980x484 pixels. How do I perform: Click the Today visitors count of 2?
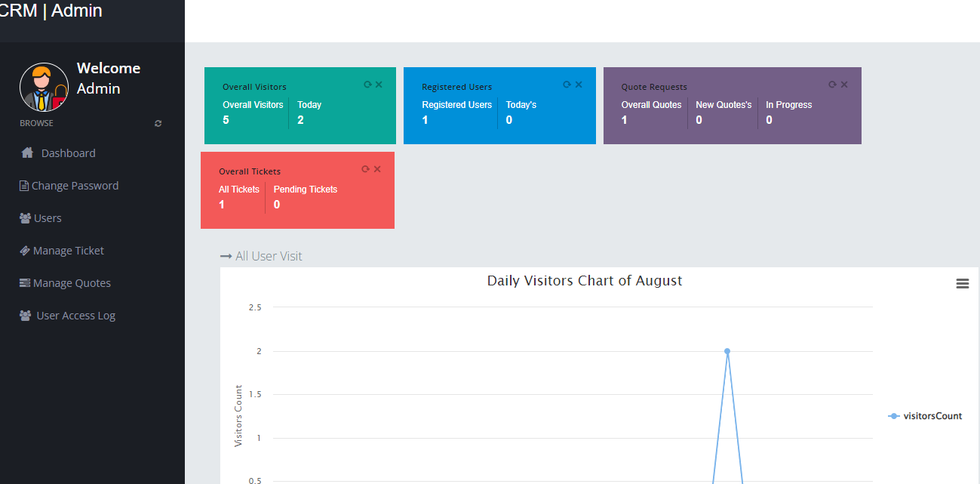300,119
